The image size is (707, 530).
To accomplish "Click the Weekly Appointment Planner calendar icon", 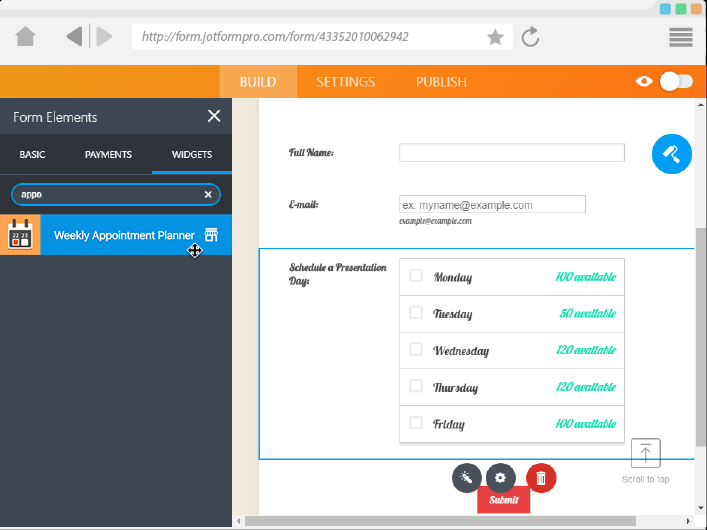I will pos(20,235).
